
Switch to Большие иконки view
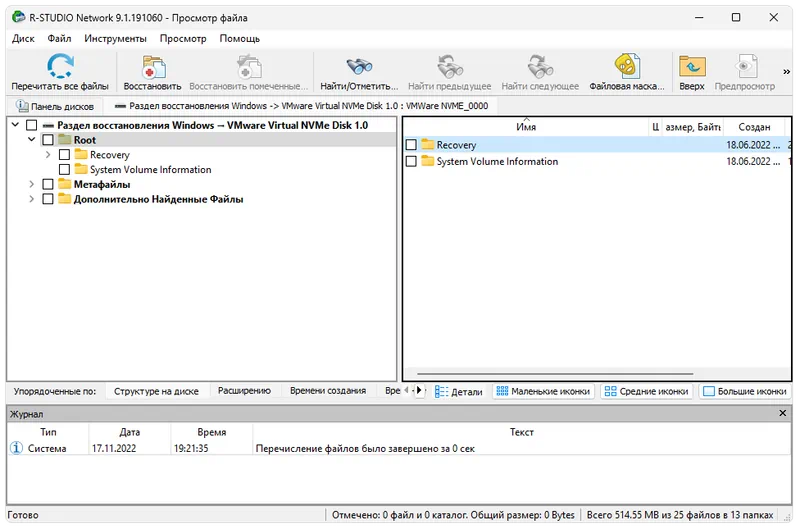tap(744, 391)
